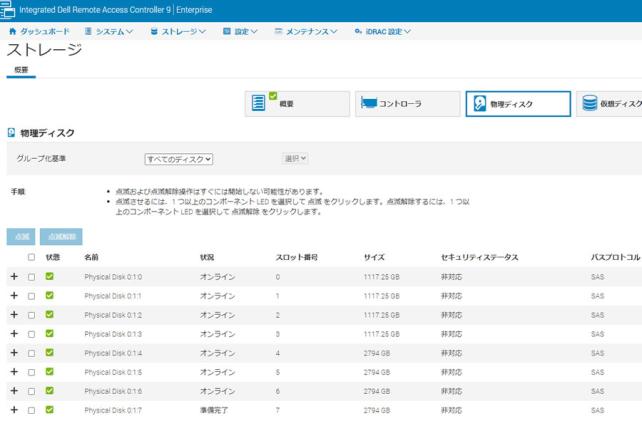Expand the Physical Disk 0:1:0 row details
642x436 pixels.
coord(14,276)
